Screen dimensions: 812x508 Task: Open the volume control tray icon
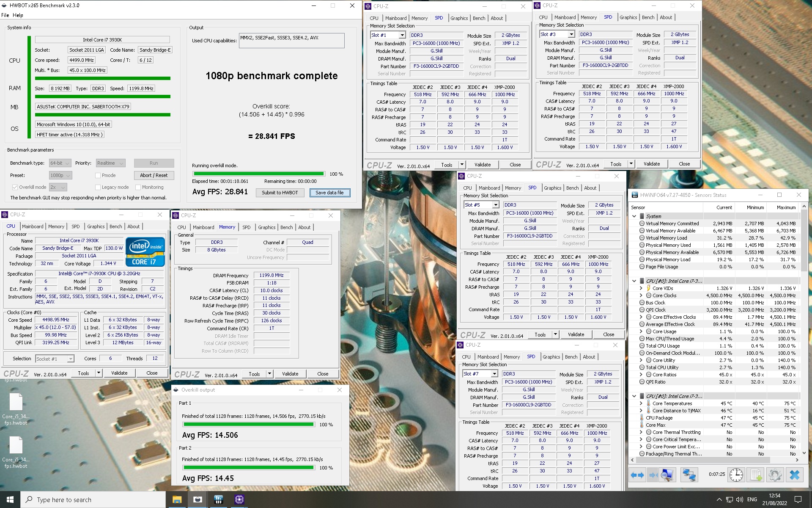click(x=739, y=500)
